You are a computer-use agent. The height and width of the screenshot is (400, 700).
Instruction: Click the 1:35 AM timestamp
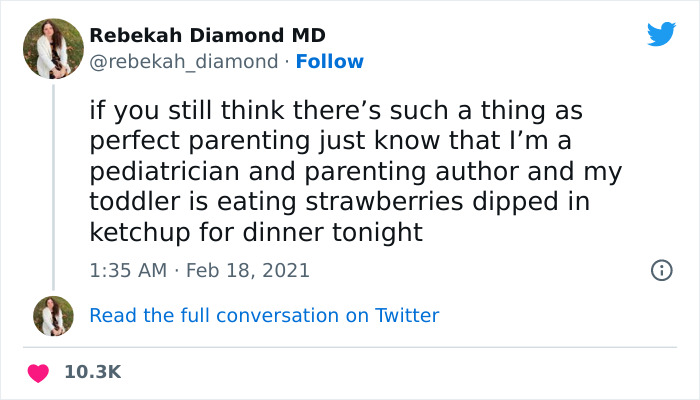click(x=126, y=270)
